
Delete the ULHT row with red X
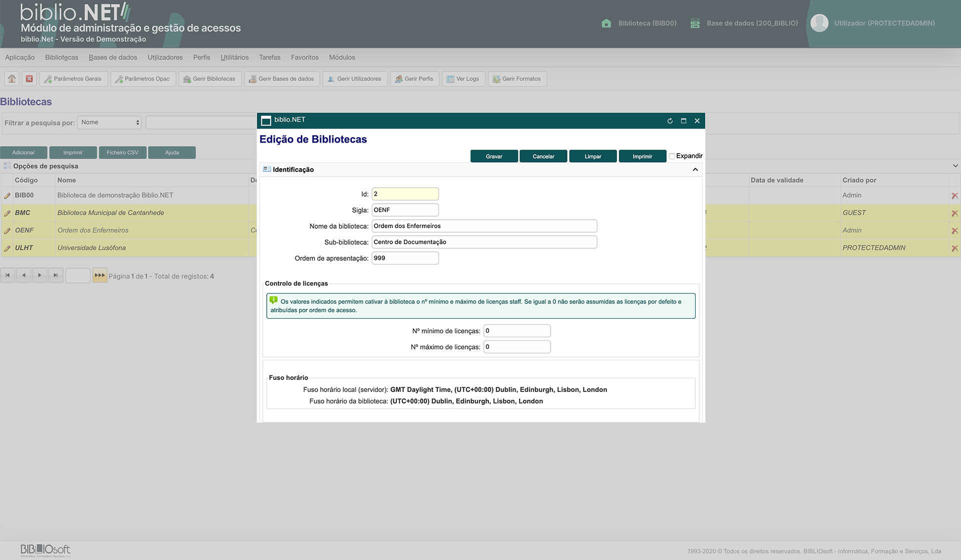point(954,248)
